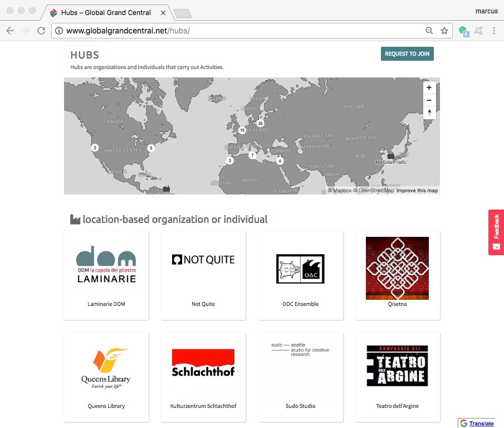Open the Not Quite hub card
This screenshot has width=504, height=428.
click(x=203, y=275)
